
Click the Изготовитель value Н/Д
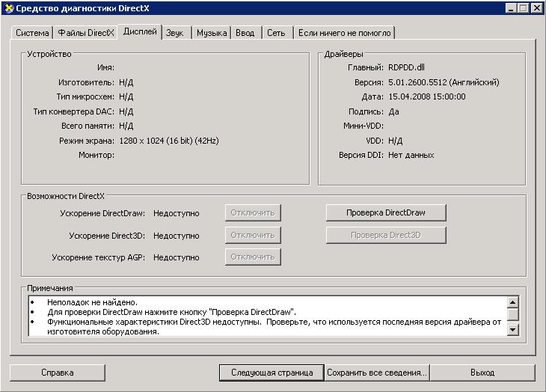click(x=126, y=82)
